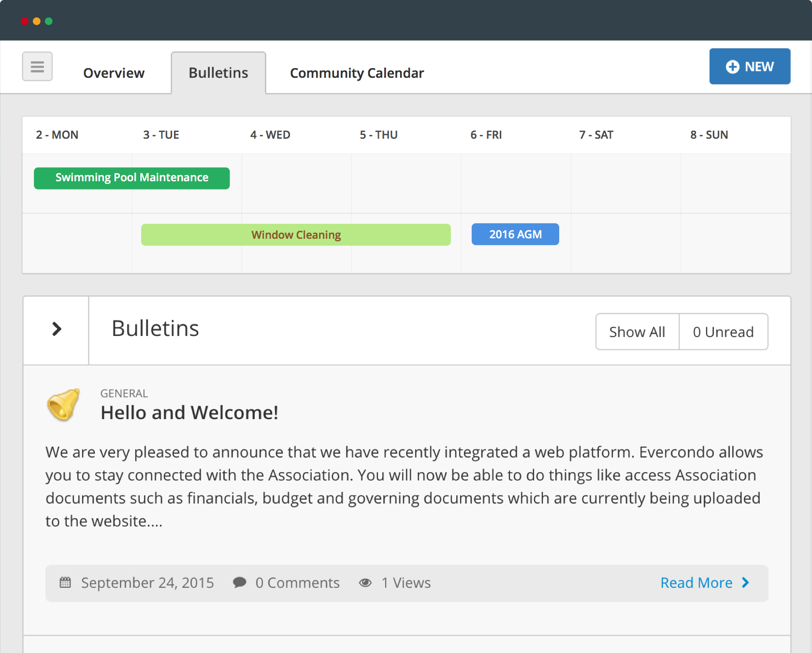812x653 pixels.
Task: Click the September 24, 2015 date
Action: tap(147, 582)
